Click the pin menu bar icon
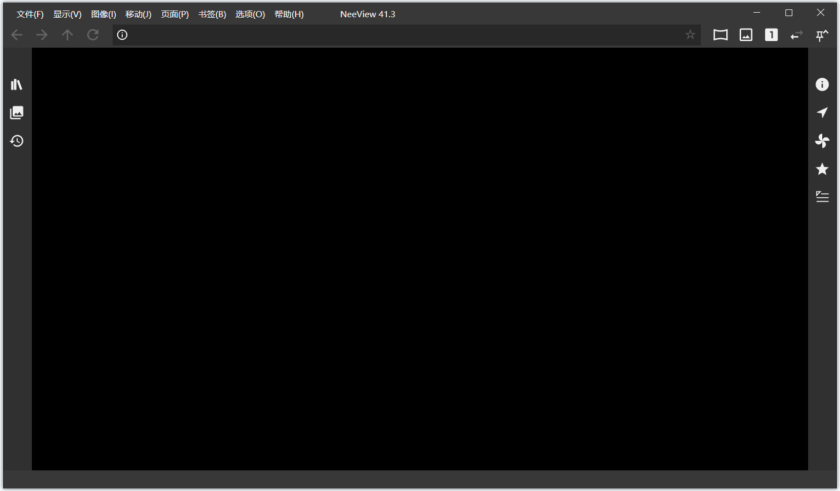Viewport: 840px width, 491px height. coord(821,35)
